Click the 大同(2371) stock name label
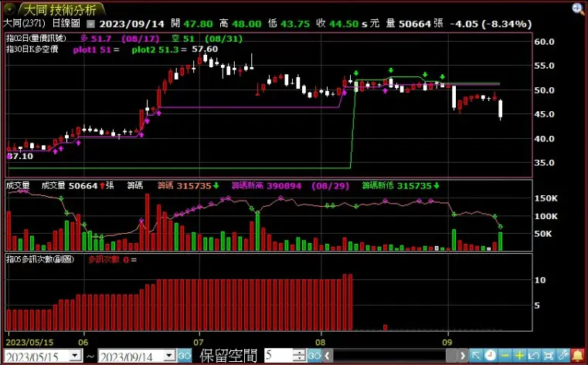The width and height of the screenshot is (588, 365). (24, 24)
